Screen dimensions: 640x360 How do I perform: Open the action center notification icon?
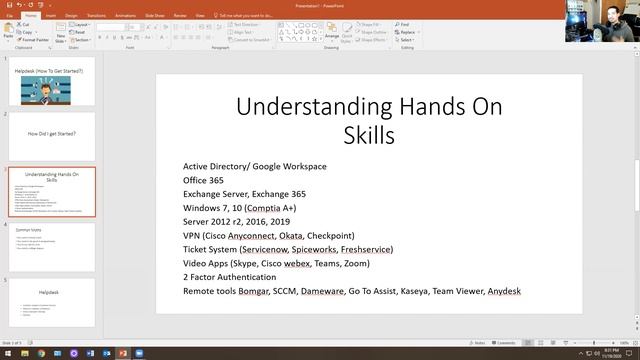click(629, 353)
